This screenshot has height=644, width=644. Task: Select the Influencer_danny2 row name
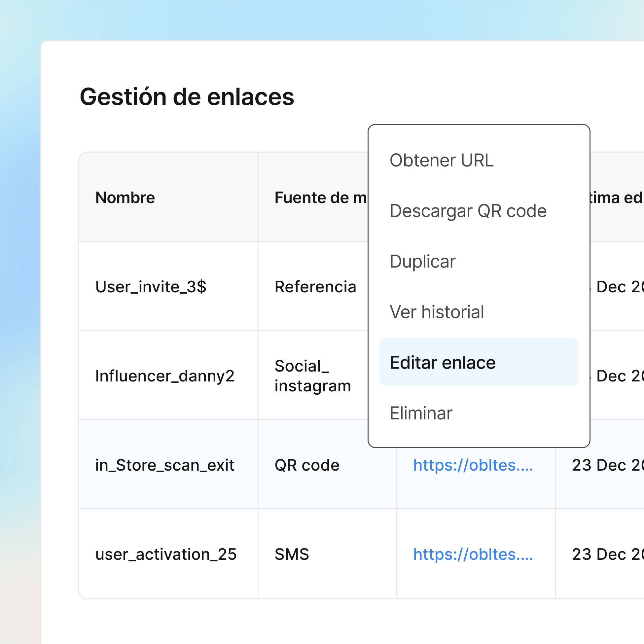click(x=165, y=376)
